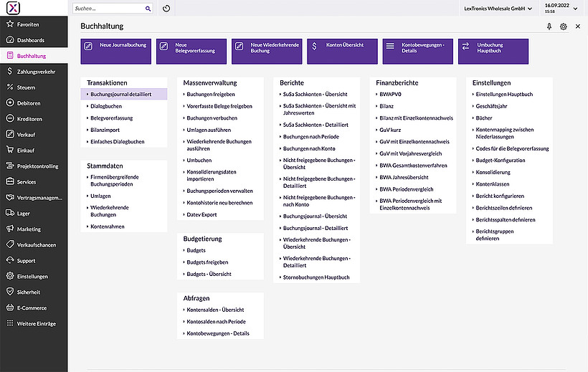Screen dimensions: 588x372
Task: Open Dialogbuchen link
Action: coord(106,106)
